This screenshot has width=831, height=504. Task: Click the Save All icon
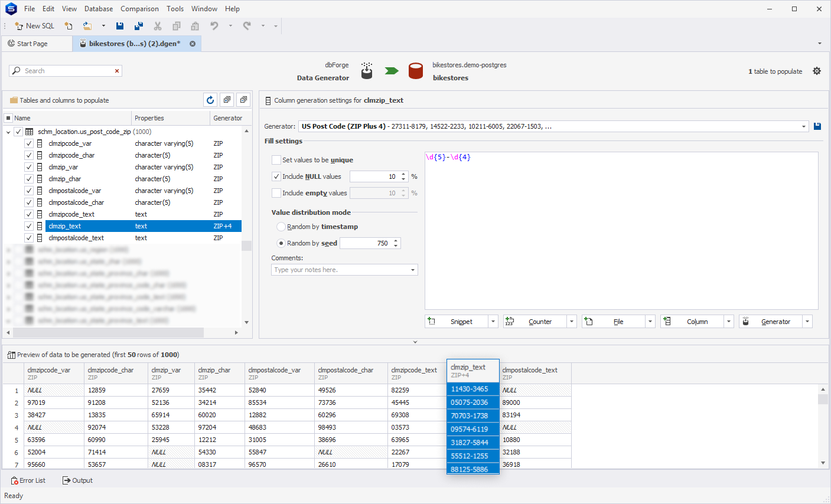(139, 26)
